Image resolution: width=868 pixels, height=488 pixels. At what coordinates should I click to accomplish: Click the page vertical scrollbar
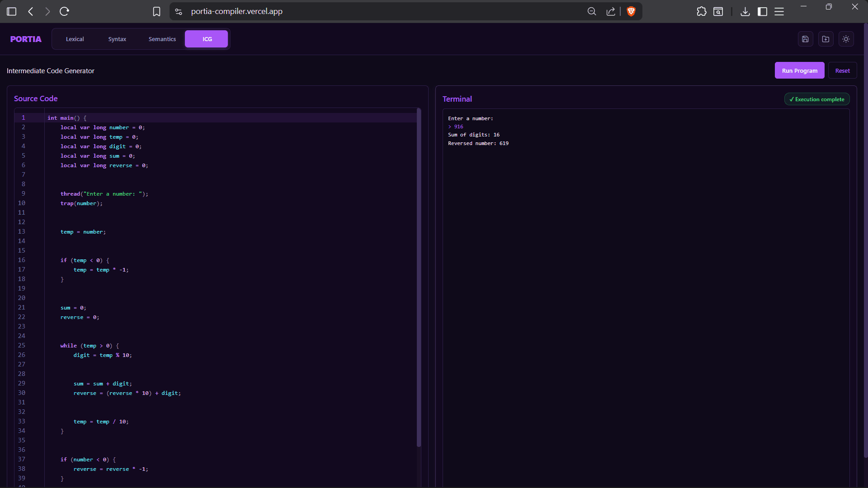pos(865,239)
